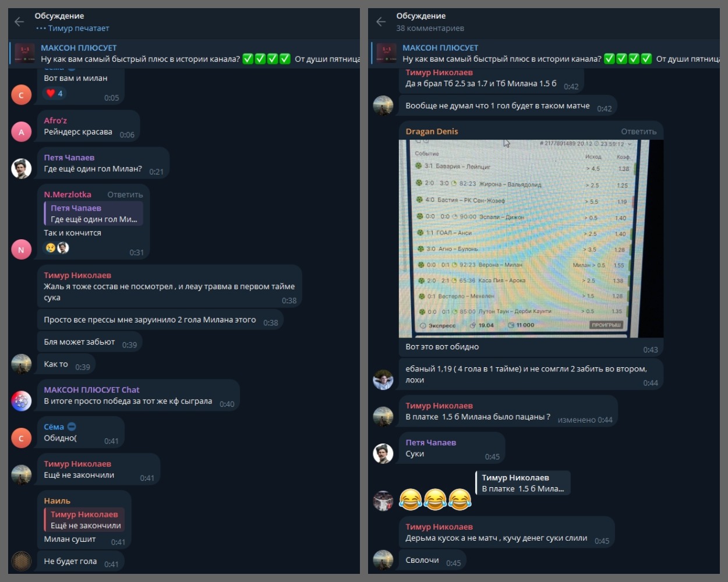Open bet slip photo from Dragan Denis
728x582 pixels.
[x=531, y=239]
